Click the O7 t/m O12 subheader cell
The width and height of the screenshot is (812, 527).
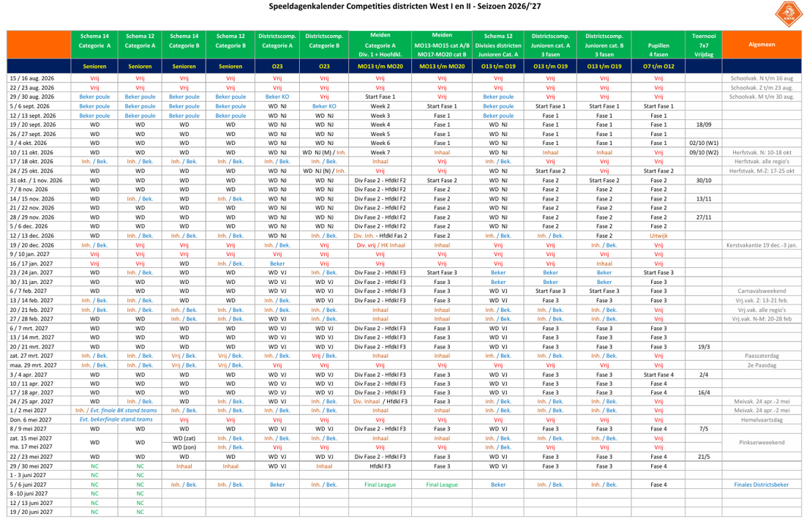(658, 67)
